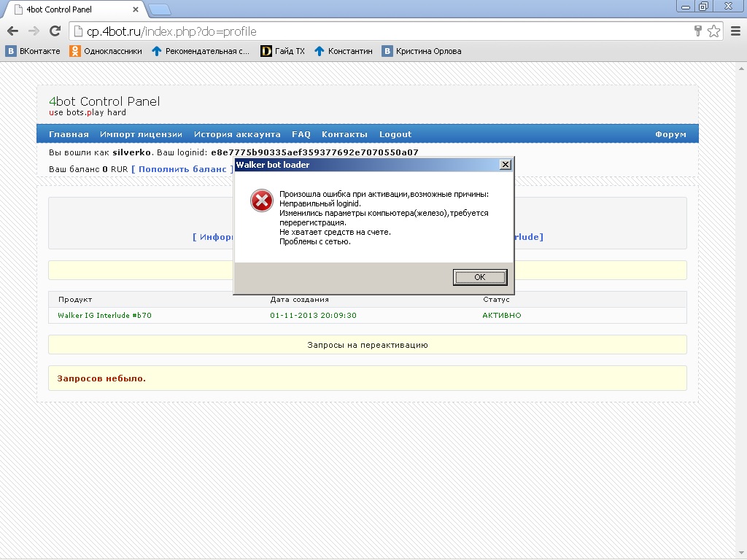This screenshot has width=747, height=560.
Task: Click the Запросы на переактивацию header
Action: [368, 345]
